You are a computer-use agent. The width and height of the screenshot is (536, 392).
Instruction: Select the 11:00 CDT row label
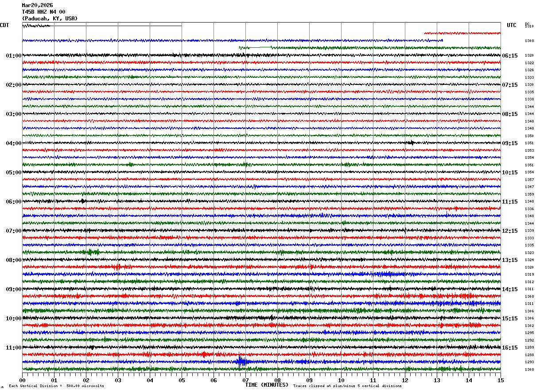point(14,348)
